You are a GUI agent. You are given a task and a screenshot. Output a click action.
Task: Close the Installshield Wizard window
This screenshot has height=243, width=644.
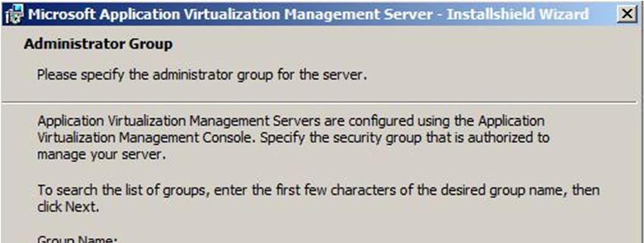pyautogui.click(x=626, y=14)
